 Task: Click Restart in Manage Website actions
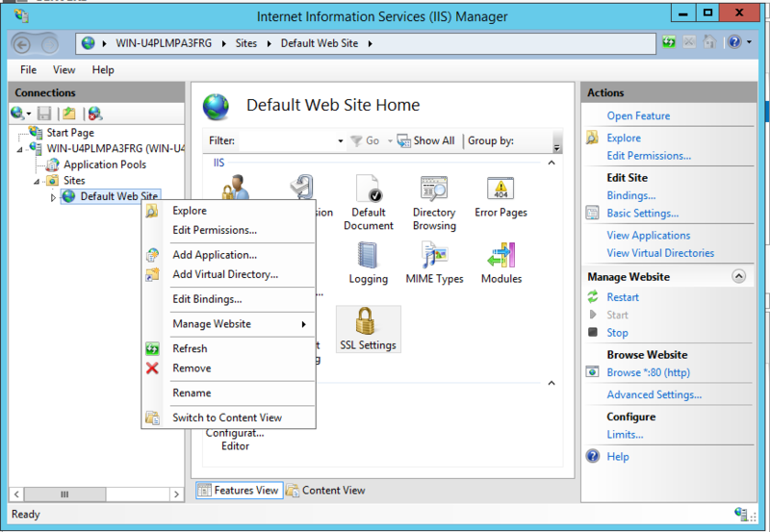623,297
